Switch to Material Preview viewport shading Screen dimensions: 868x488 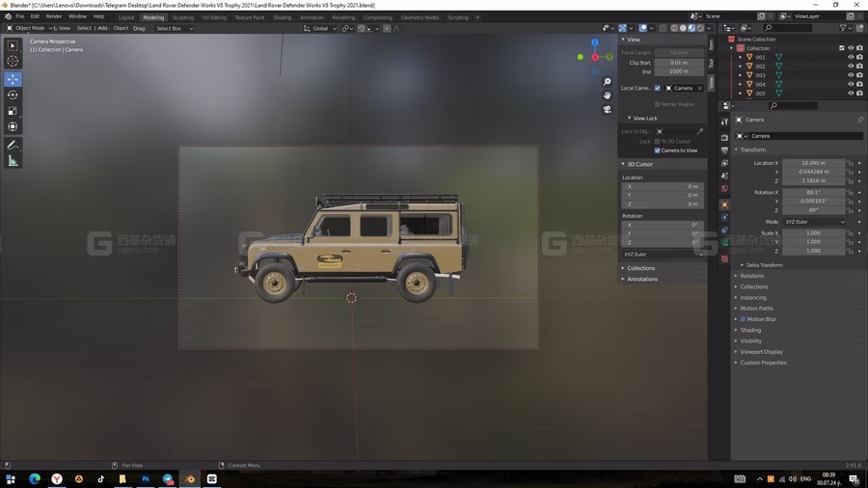(x=692, y=28)
